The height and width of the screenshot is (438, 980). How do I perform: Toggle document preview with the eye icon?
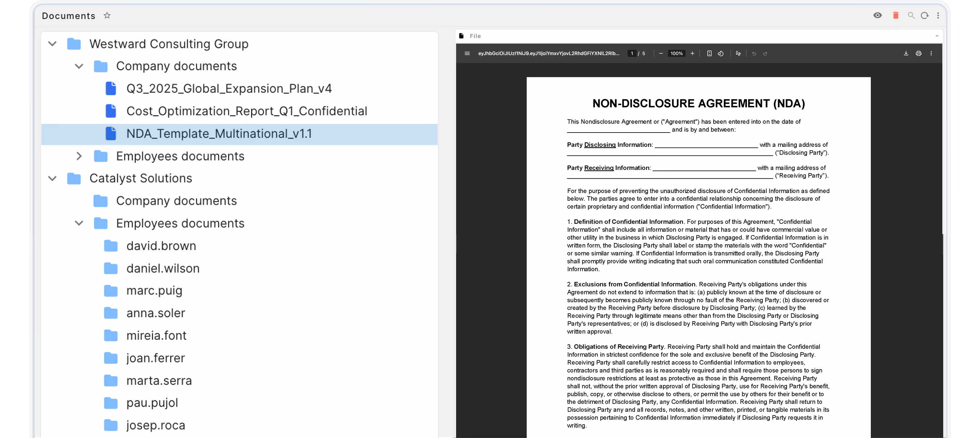point(877,15)
